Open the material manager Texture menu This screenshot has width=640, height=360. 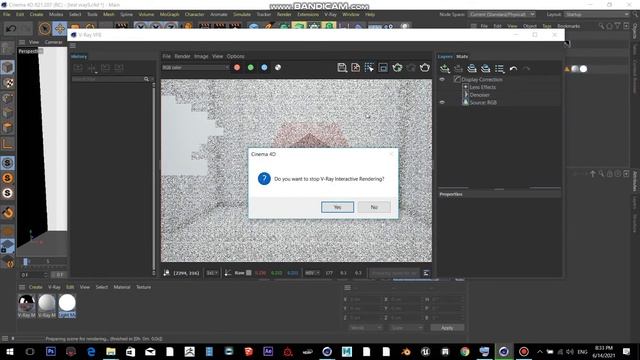pyautogui.click(x=143, y=287)
